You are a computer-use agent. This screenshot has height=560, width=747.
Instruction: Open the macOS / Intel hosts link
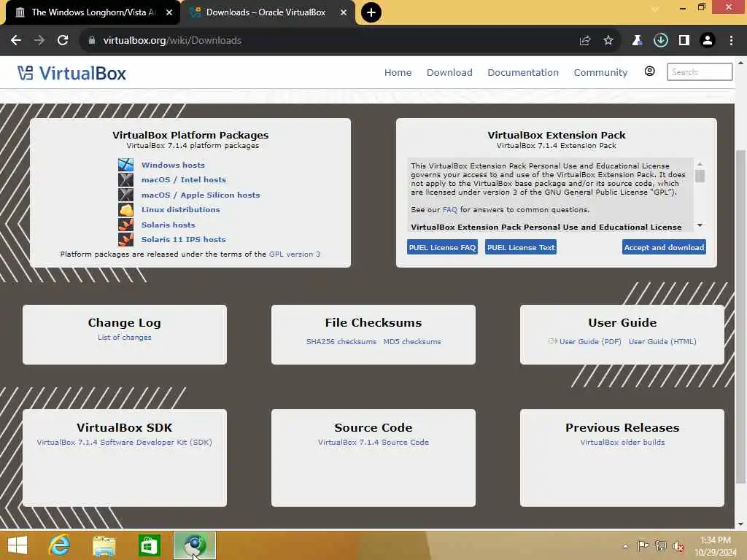(x=183, y=179)
